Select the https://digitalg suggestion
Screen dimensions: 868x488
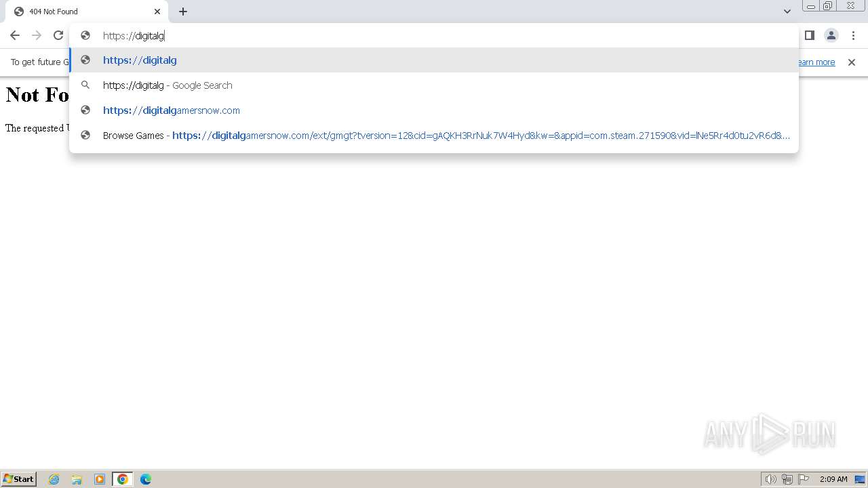434,60
